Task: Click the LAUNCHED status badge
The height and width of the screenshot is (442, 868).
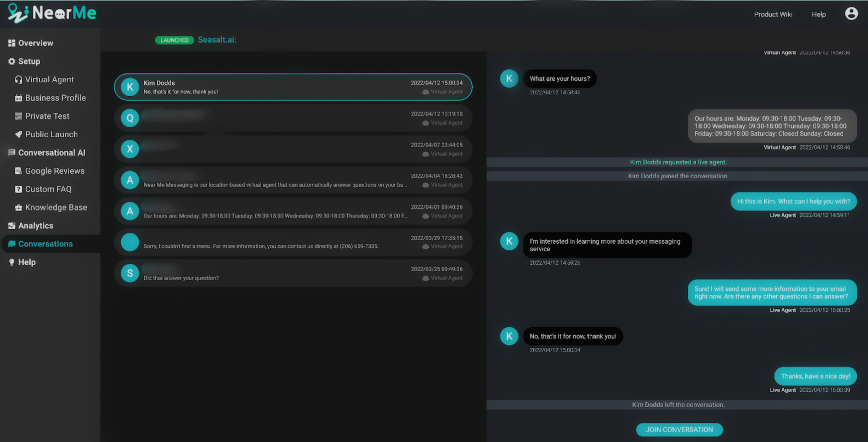Action: (x=175, y=40)
